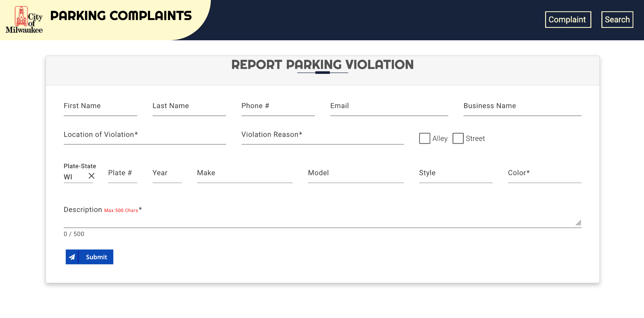Viewport: 644px width, 318px height.
Task: Click the 0 / 500 character counter
Action: pyautogui.click(x=74, y=234)
